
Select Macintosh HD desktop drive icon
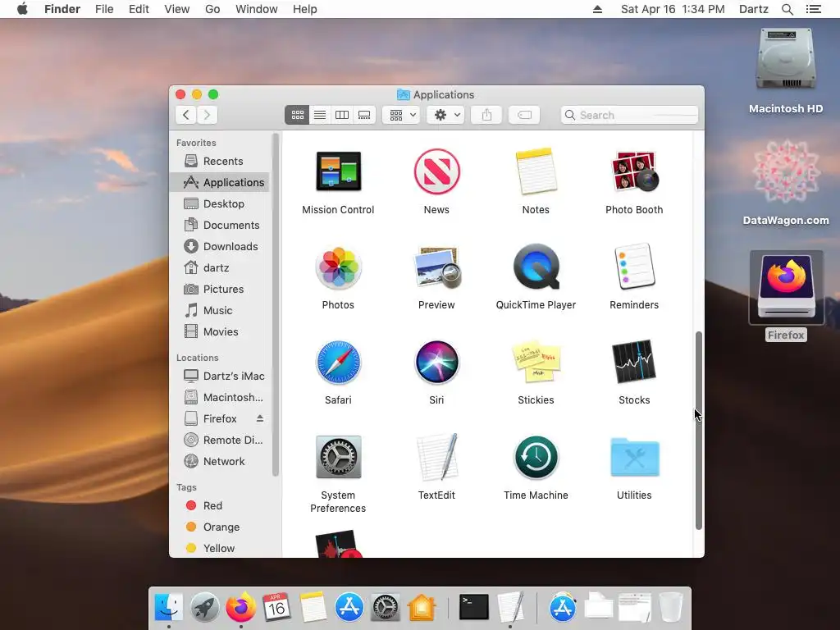786,59
